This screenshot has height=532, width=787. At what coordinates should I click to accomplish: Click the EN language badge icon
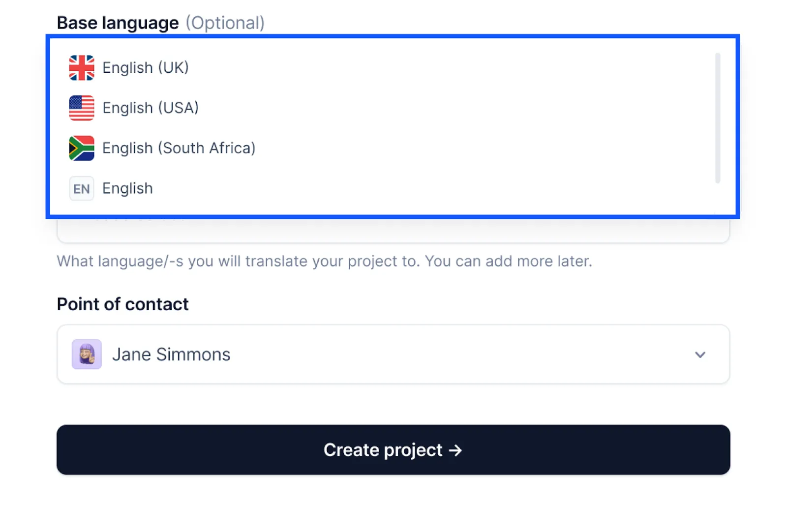click(x=81, y=188)
